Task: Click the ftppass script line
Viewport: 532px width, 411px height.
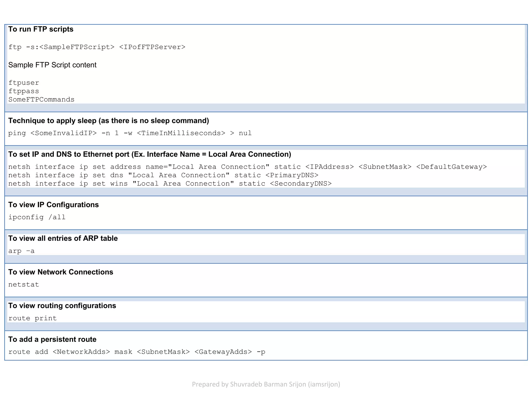Action: point(24,91)
